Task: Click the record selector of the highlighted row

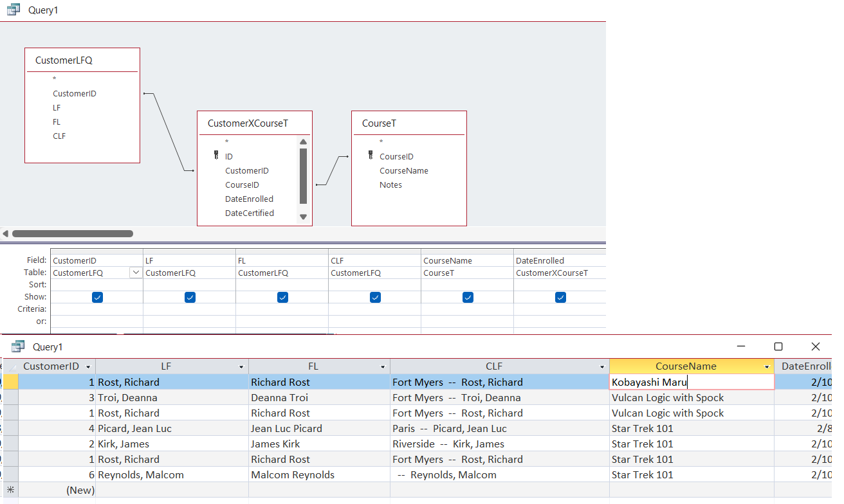Action: [x=10, y=382]
